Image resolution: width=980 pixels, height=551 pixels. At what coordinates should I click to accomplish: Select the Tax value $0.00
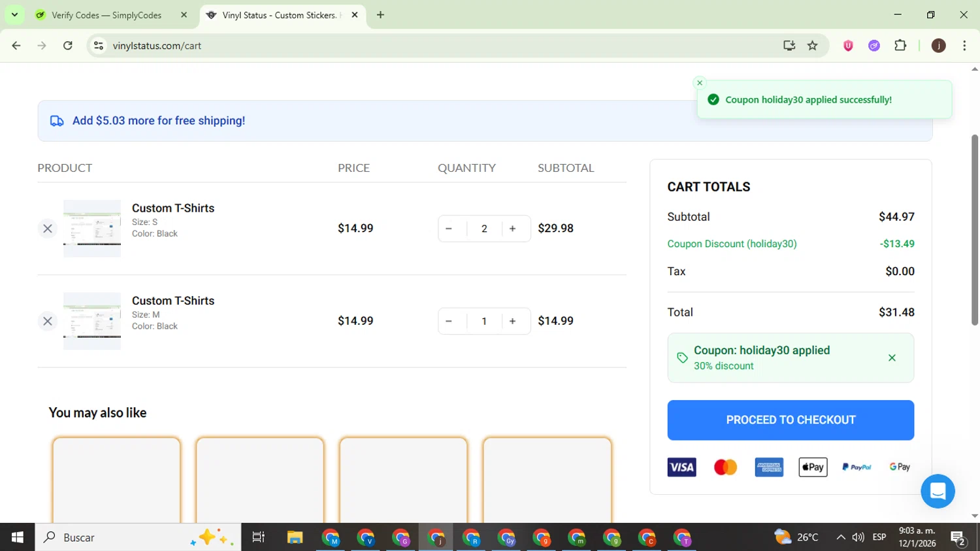[x=900, y=271]
